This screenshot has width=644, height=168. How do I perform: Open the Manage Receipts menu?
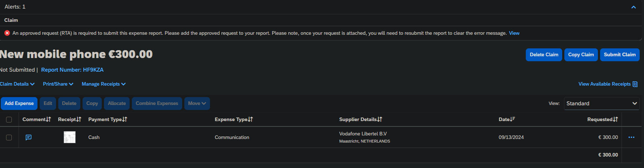click(x=104, y=84)
